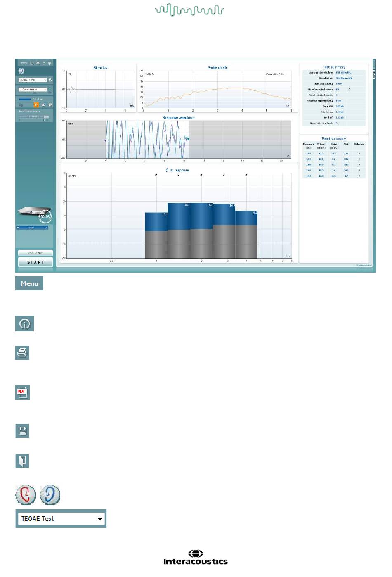Click the large Guidance info icon
Viewport: 392px width, 577px height.
(x=24, y=323)
